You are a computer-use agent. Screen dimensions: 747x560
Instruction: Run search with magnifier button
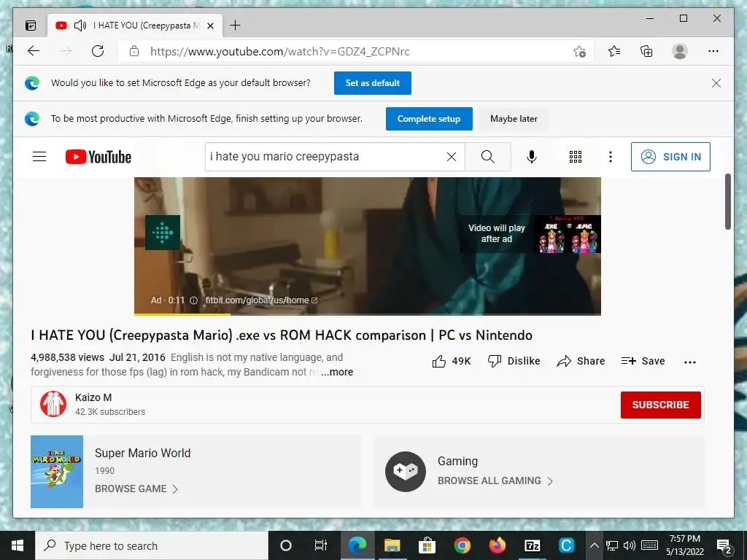488,157
